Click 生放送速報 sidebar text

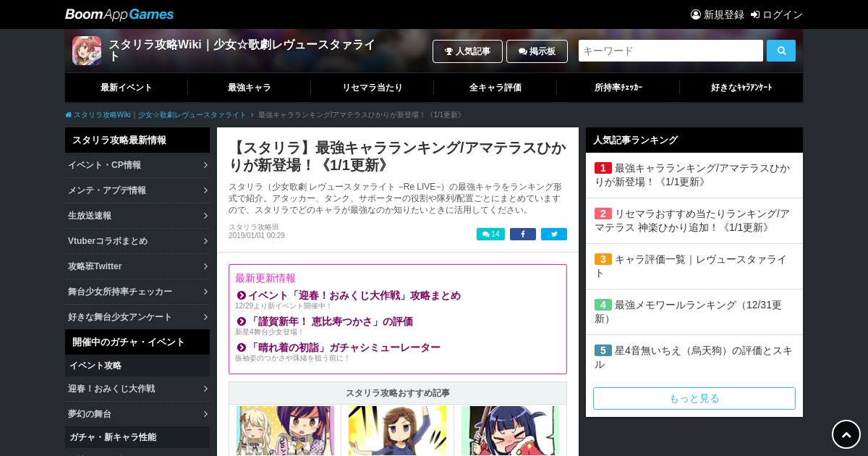(90, 216)
